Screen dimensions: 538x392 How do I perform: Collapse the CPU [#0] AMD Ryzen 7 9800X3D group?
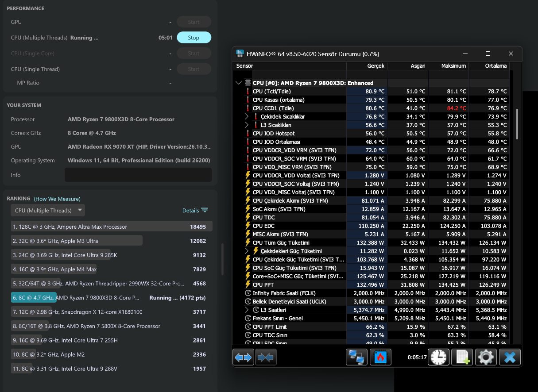[x=239, y=83]
